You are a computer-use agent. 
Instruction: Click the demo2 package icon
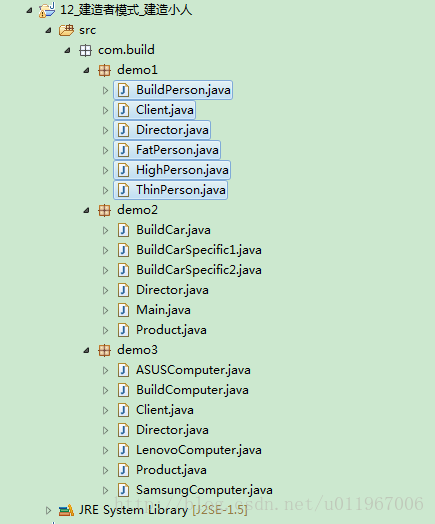click(104, 211)
